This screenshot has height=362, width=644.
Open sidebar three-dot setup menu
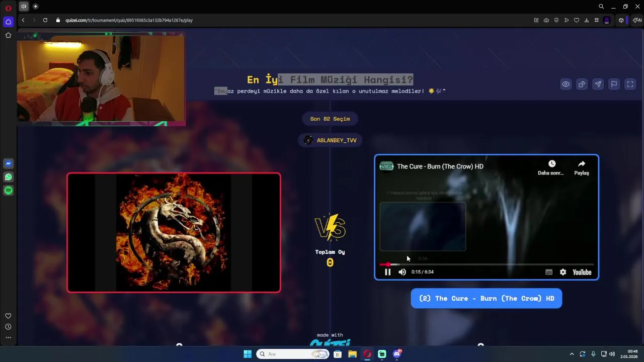pos(8,338)
